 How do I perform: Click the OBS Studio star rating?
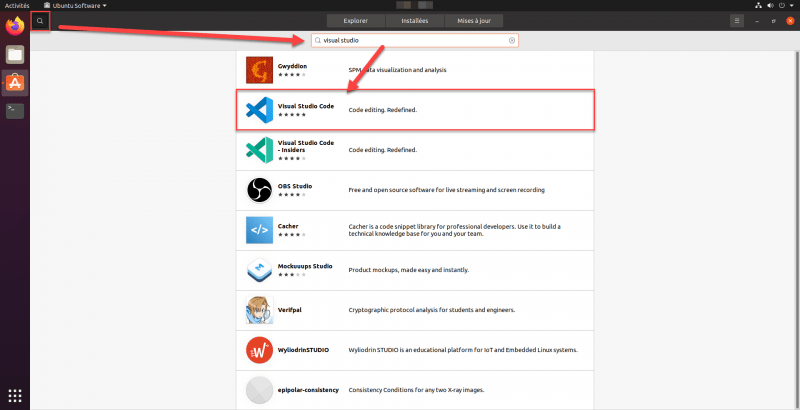292,194
